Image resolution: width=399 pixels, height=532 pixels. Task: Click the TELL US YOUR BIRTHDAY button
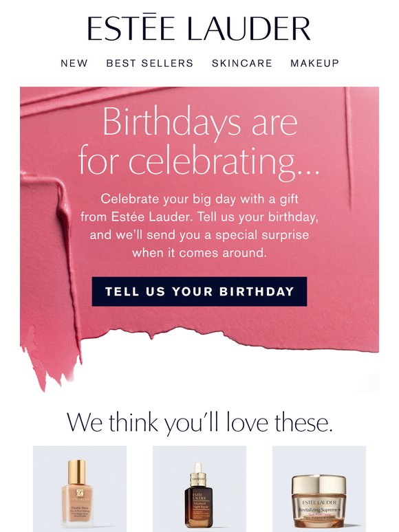pos(199,291)
